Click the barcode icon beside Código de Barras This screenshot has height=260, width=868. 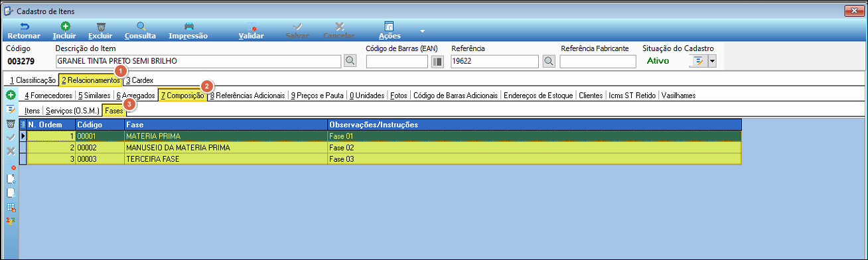(x=437, y=62)
